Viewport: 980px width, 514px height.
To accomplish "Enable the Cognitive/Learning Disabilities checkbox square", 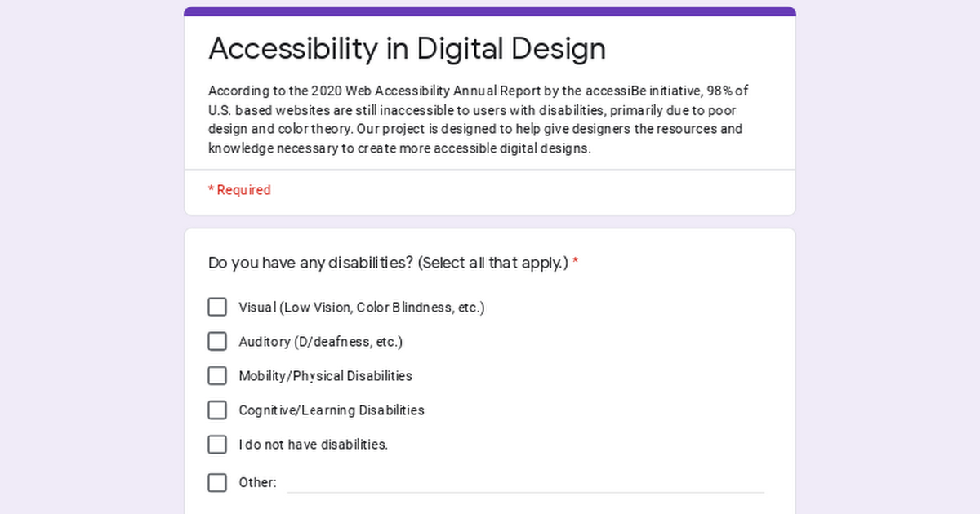I will point(217,410).
